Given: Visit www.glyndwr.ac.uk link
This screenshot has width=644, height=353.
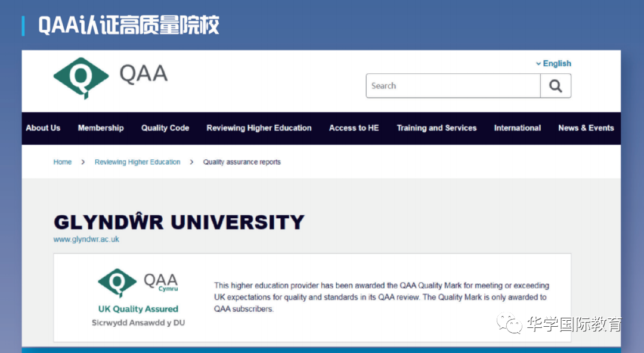Looking at the screenshot, I should coord(86,239).
